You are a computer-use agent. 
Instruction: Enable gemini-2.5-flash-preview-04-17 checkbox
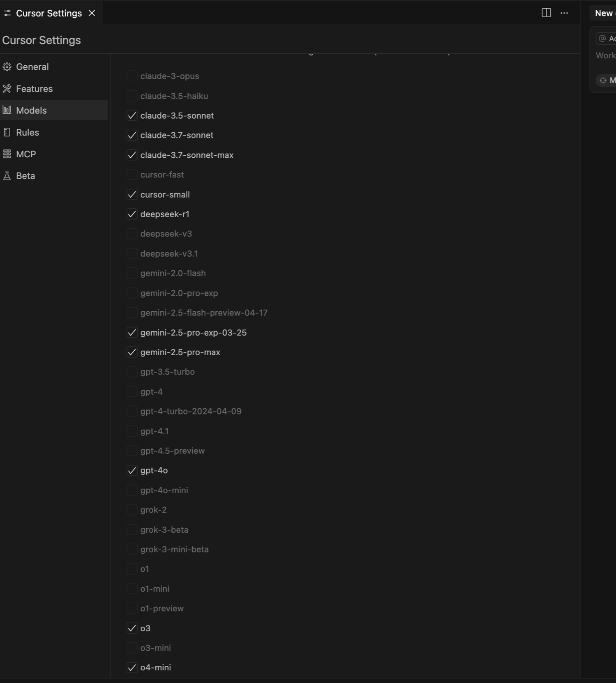point(132,313)
